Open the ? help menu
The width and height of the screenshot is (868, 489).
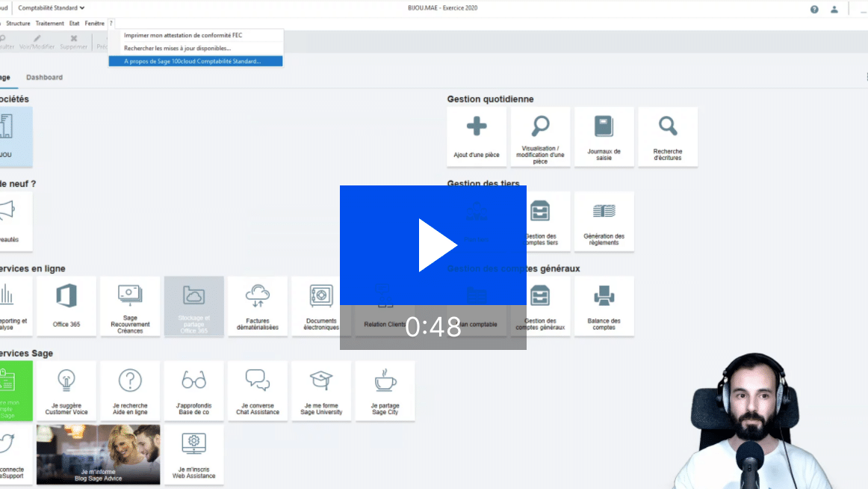pyautogui.click(x=111, y=23)
